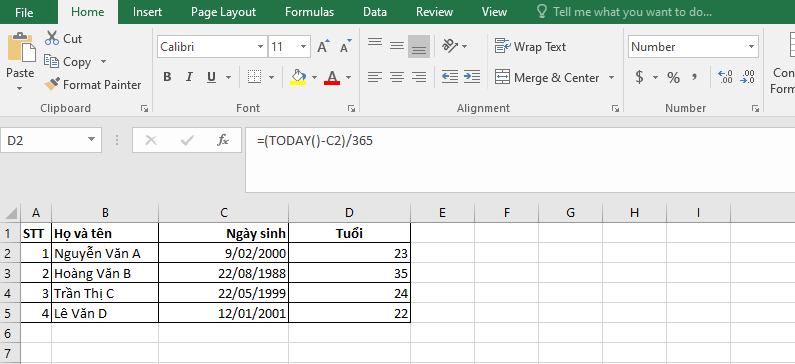Click formula bar with =(TODAY()-C2)/365

(520, 160)
